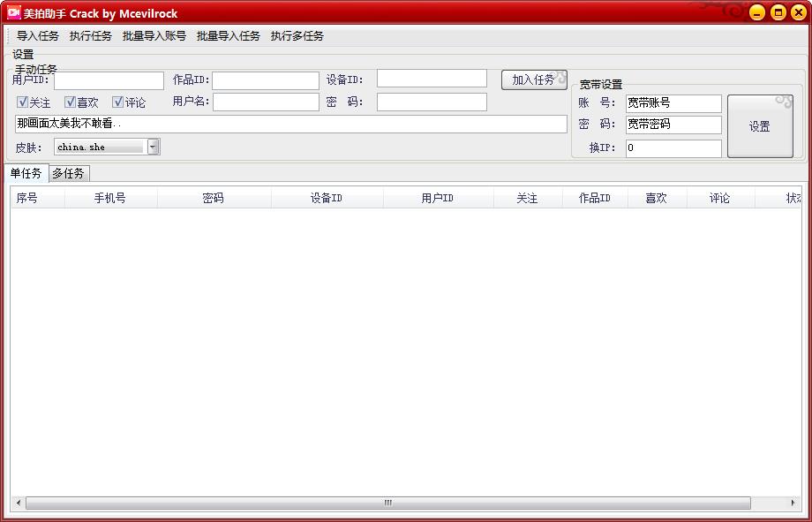This screenshot has height=522, width=812.
Task: Open the 导入任务 menu
Action: [38, 36]
